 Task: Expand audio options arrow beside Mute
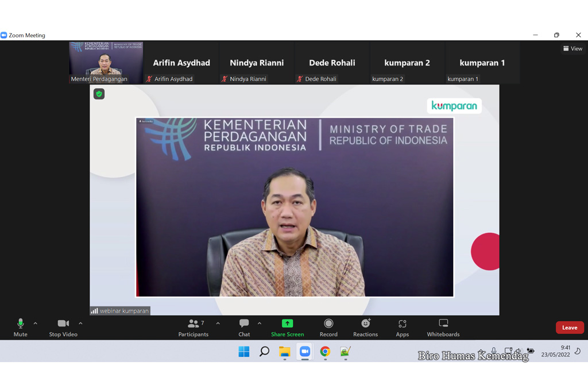coord(35,324)
